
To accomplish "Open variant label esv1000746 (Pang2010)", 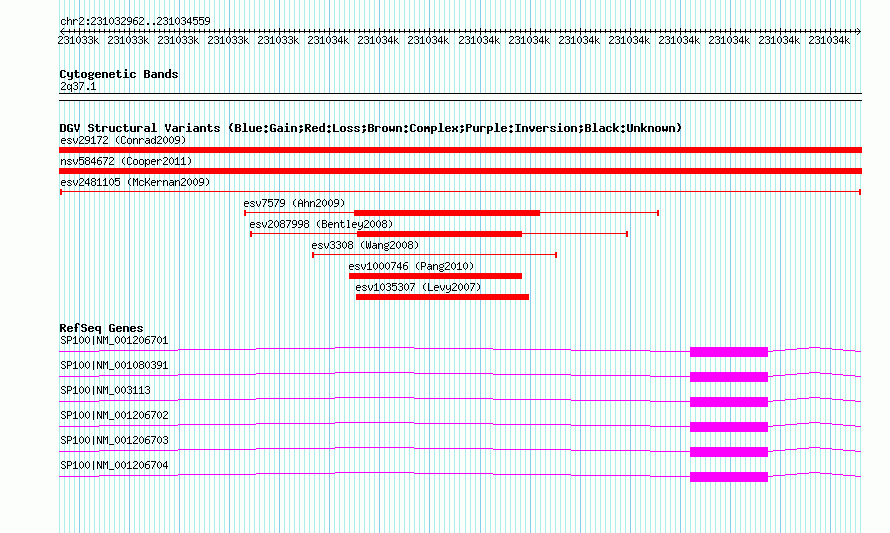I will [x=411, y=266].
